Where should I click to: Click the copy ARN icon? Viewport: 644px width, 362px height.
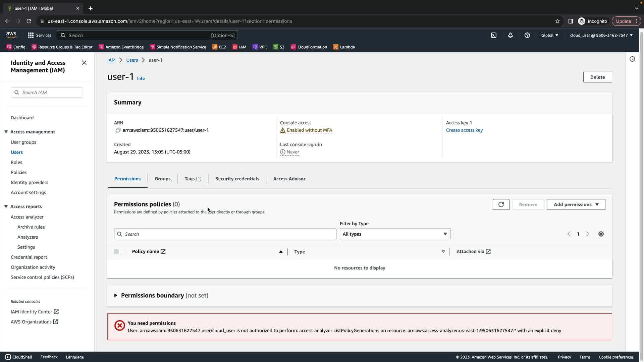118,130
